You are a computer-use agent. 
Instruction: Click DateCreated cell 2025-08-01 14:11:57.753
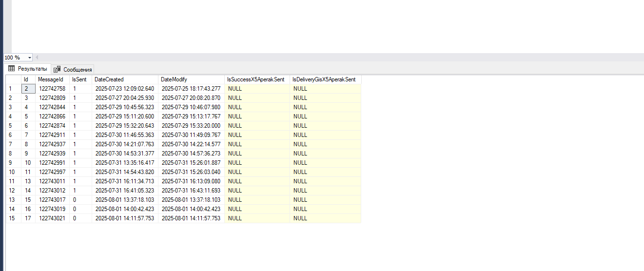(x=125, y=218)
